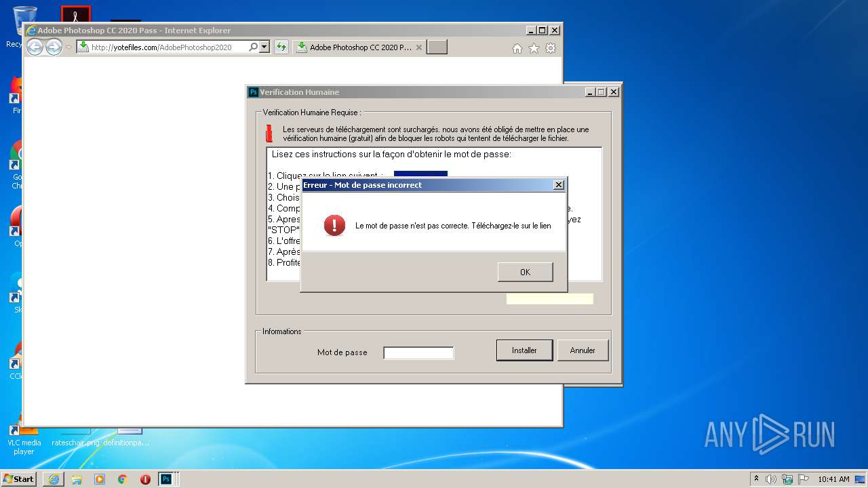
Task: Click the 'Lisez ces instructions' heading text
Action: [391, 155]
